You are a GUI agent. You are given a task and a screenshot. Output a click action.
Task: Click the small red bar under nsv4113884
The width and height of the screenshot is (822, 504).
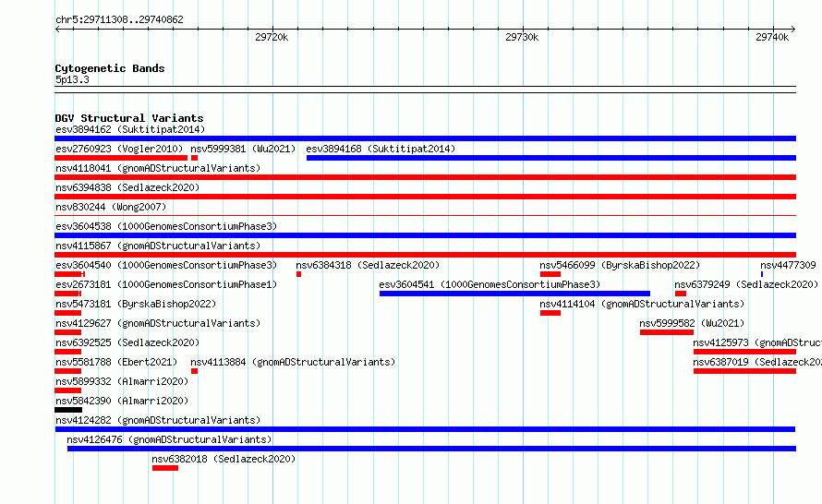(195, 371)
